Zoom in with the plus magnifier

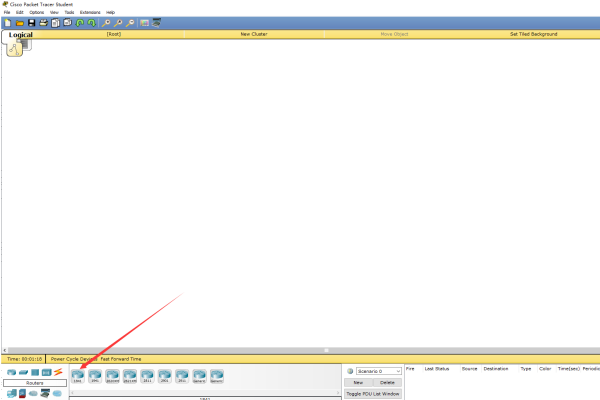(x=106, y=23)
